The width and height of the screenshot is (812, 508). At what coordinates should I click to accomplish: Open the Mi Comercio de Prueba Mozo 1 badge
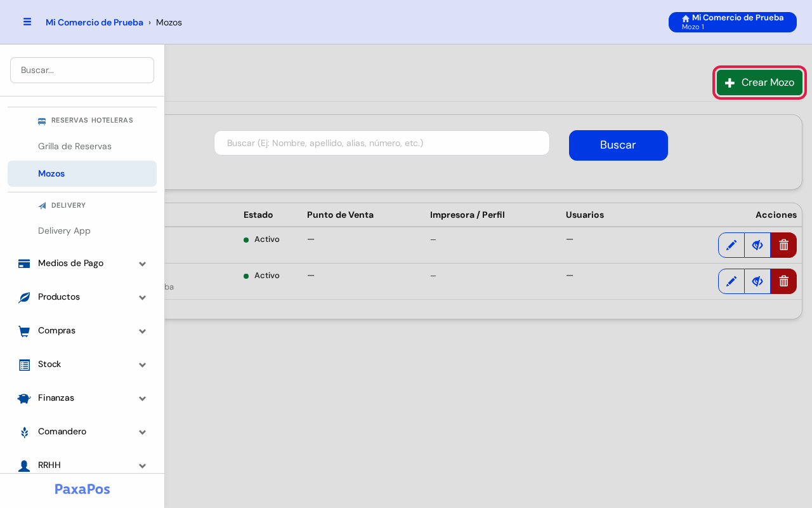[x=733, y=22]
